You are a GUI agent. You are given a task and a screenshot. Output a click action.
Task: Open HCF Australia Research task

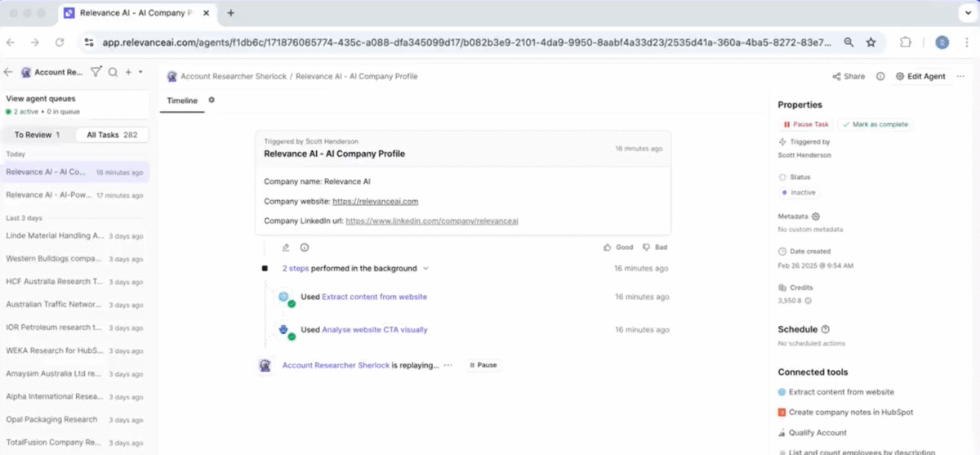pyautogui.click(x=75, y=282)
